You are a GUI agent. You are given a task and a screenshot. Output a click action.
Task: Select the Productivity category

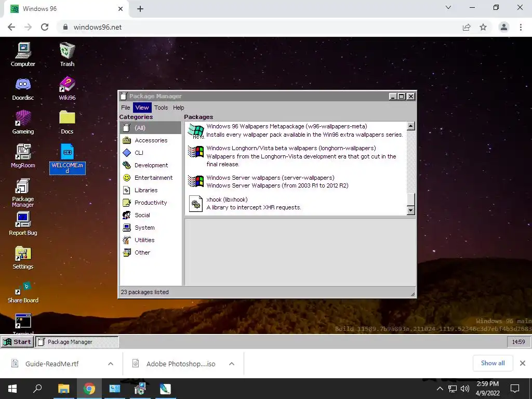[x=151, y=203]
